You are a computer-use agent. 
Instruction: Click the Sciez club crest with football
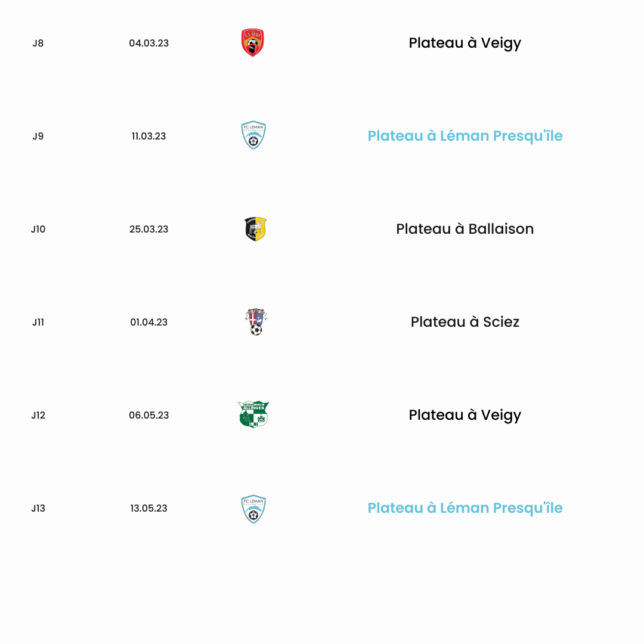[x=256, y=321]
